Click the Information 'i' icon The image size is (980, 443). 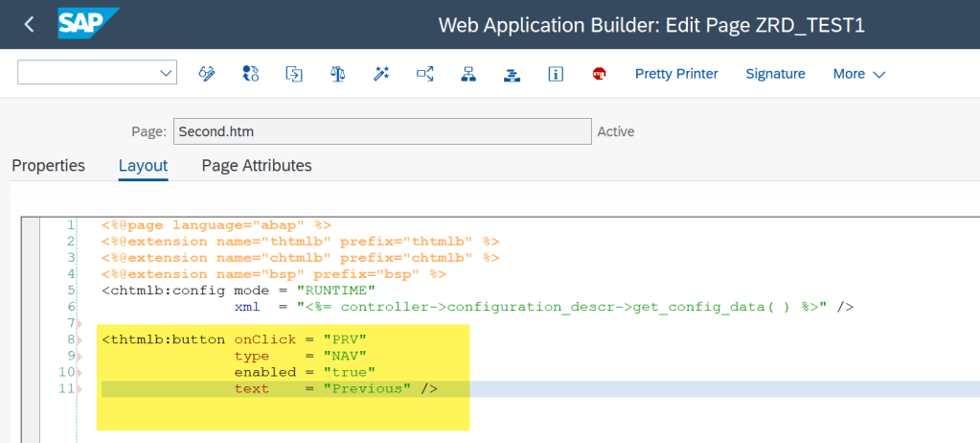pos(556,74)
